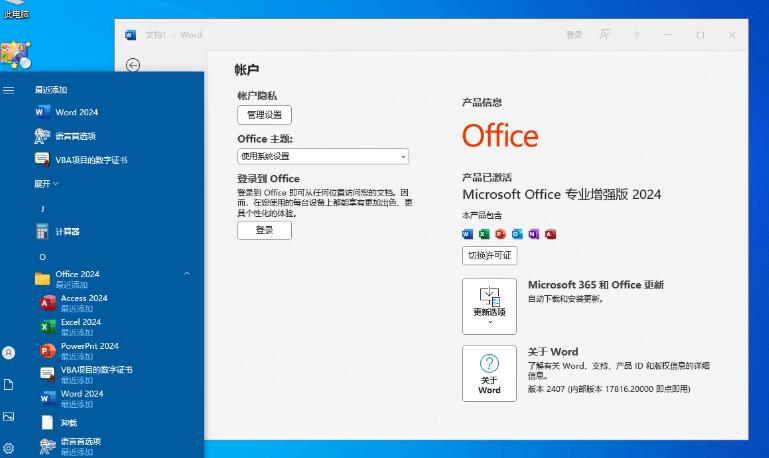Launch Access 2024 from the Office folder
This screenshot has width=769, height=458.
pos(74,303)
